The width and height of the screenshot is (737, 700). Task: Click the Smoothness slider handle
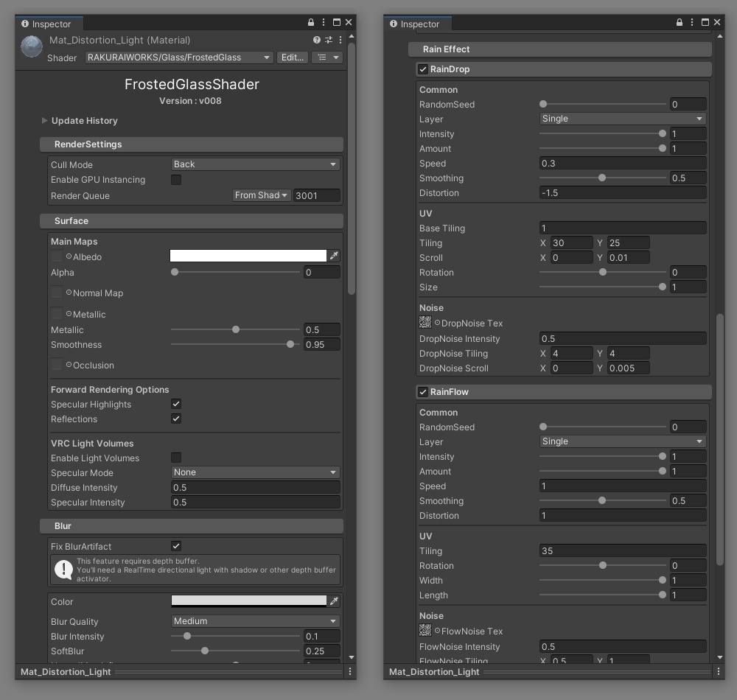(x=290, y=344)
